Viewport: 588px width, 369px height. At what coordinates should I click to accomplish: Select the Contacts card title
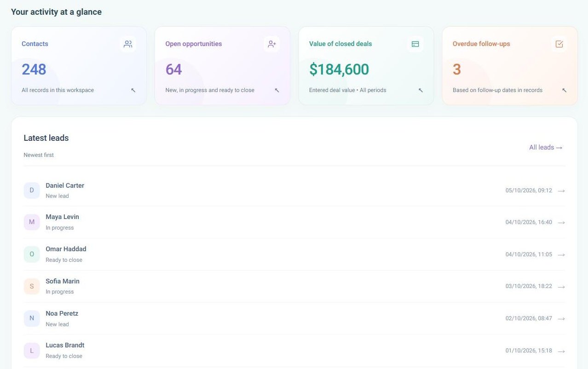[35, 44]
